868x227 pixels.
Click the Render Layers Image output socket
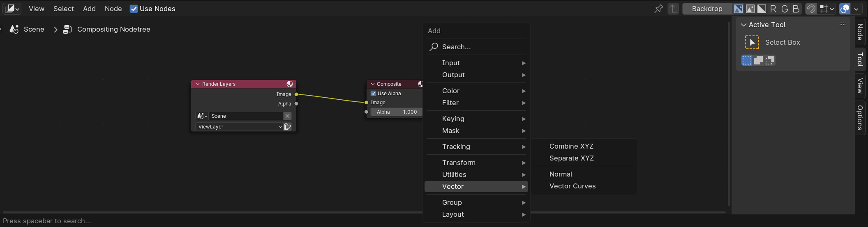[x=296, y=94]
